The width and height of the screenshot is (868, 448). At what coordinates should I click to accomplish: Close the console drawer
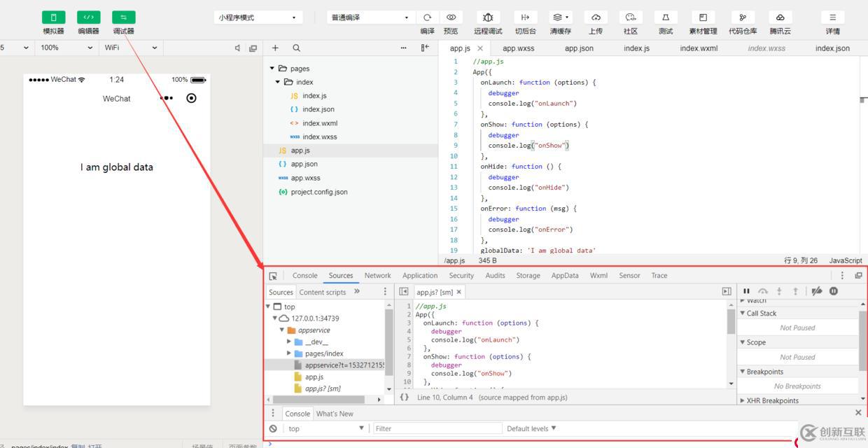click(858, 413)
